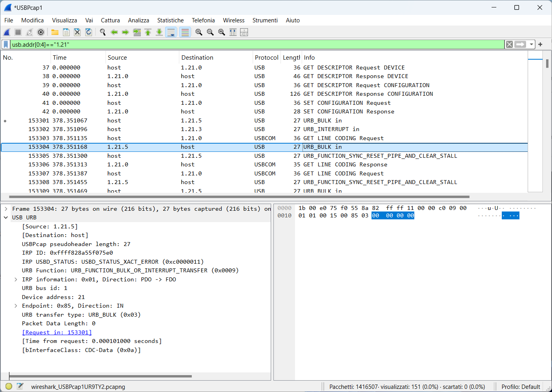Screen dimensions: 552x392
Task: Open a capture file with the folder icon
Action: [x=55, y=32]
